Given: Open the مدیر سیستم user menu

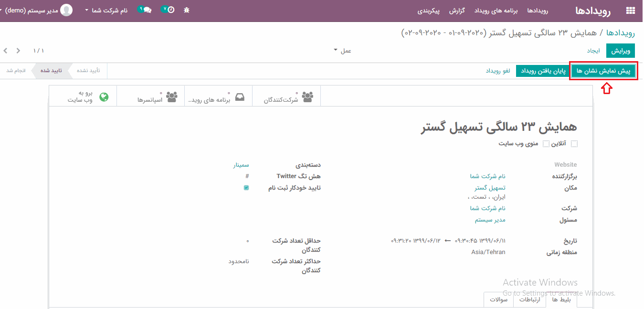Looking at the screenshot, I should pos(37,10).
